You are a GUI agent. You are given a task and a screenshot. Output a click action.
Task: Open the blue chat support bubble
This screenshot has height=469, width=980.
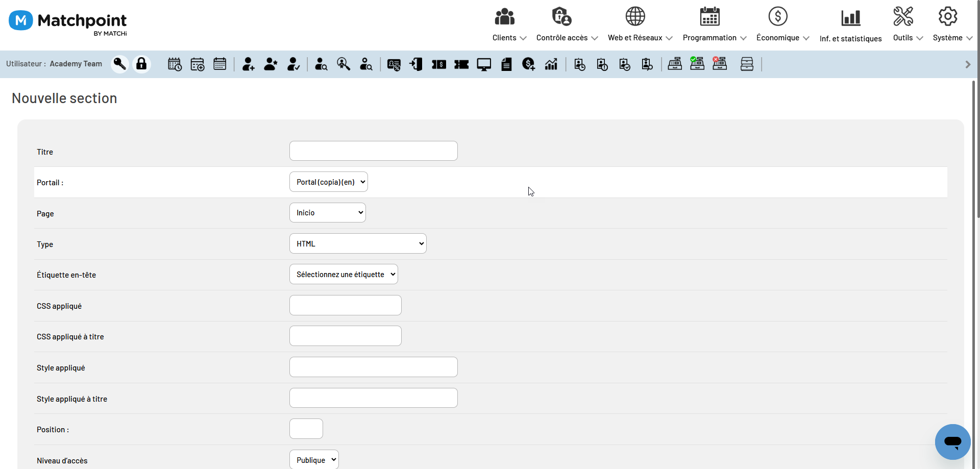(x=952, y=441)
